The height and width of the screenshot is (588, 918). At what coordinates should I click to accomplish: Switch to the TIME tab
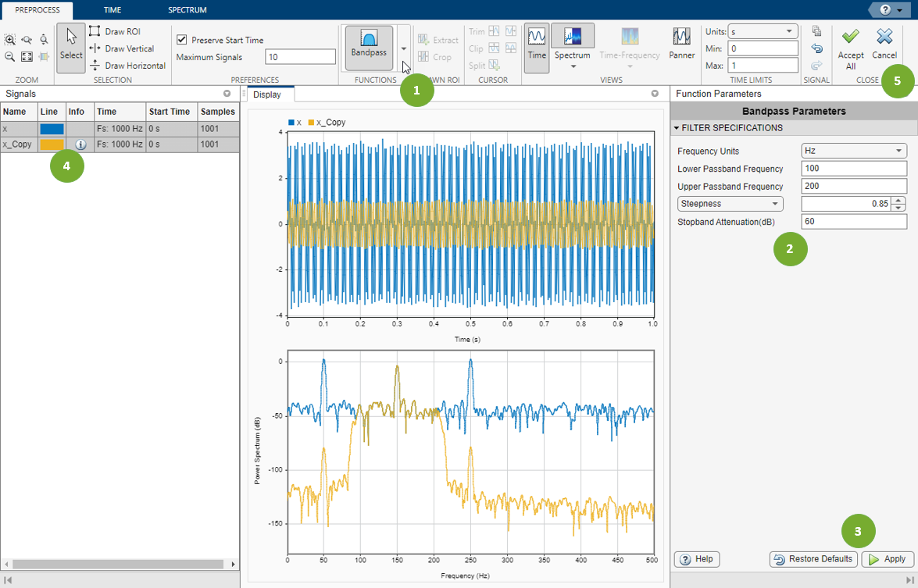pos(112,10)
